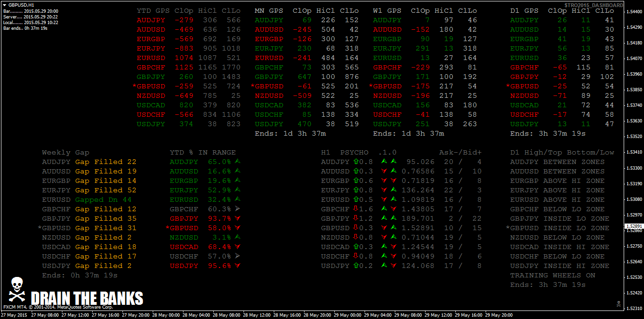The height and width of the screenshot is (319, 644).
Task: Click GBPUSD INSIDE LO ZONE row
Action: pos(558,228)
